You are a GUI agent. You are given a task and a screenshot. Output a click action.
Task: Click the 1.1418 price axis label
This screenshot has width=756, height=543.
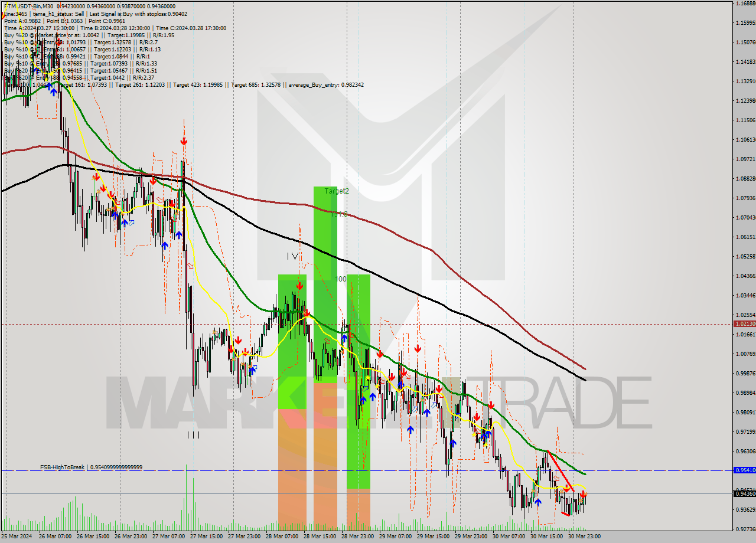(x=745, y=61)
